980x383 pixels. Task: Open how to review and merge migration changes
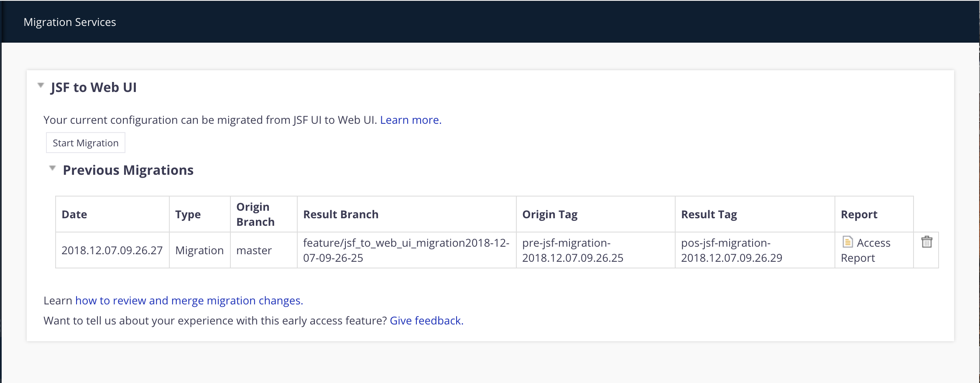(189, 301)
